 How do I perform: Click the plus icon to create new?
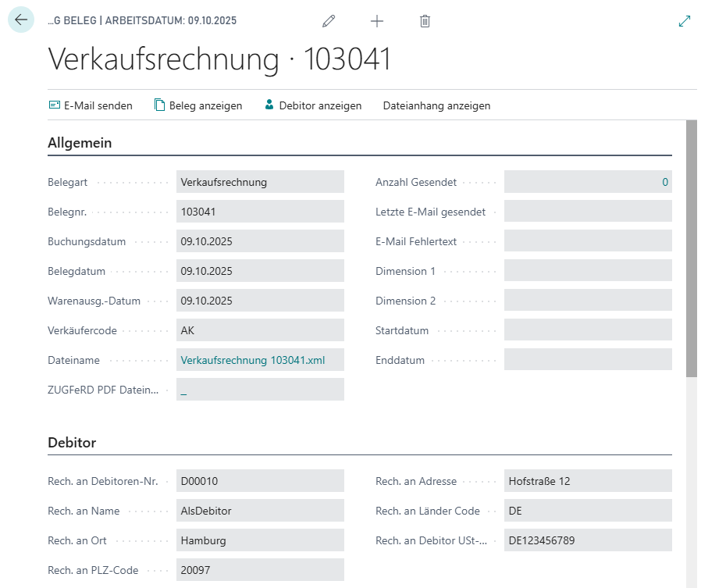(x=377, y=21)
